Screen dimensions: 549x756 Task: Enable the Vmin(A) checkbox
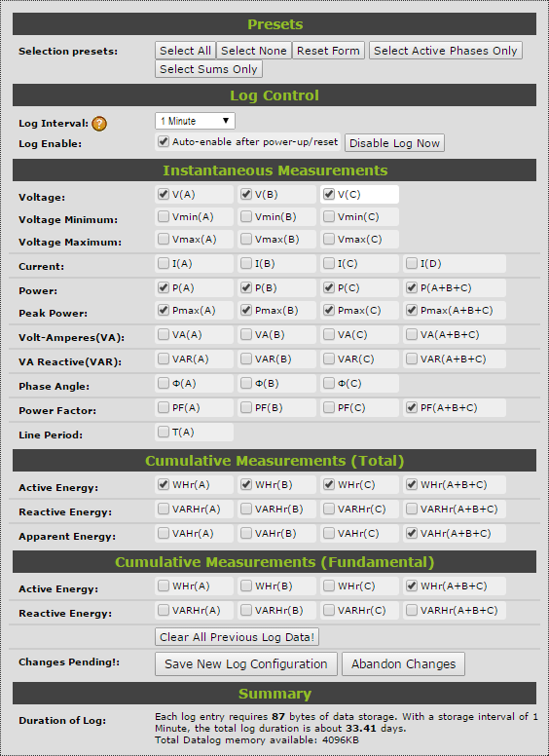point(164,216)
